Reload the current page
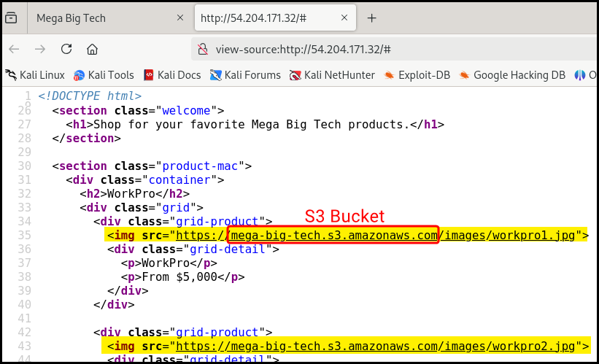The image size is (599, 364). click(66, 49)
